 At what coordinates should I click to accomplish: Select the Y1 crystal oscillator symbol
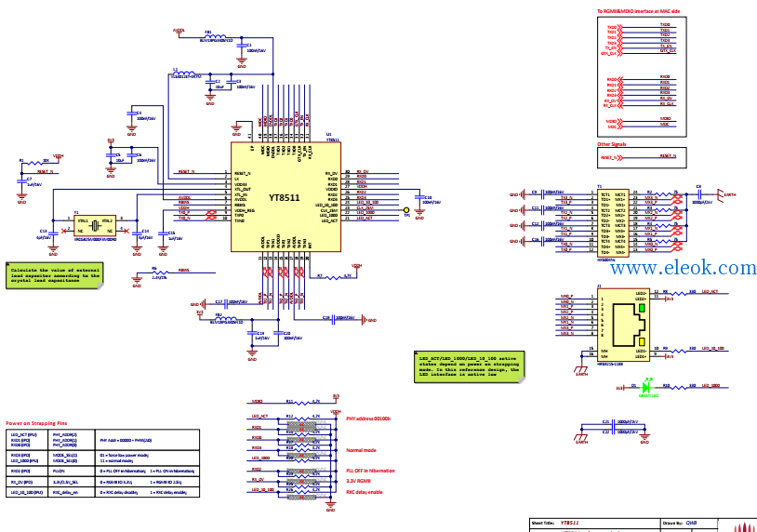(x=95, y=225)
